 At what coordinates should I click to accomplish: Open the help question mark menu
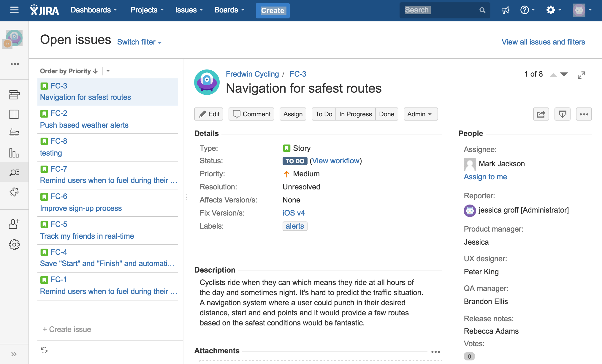[x=527, y=10]
